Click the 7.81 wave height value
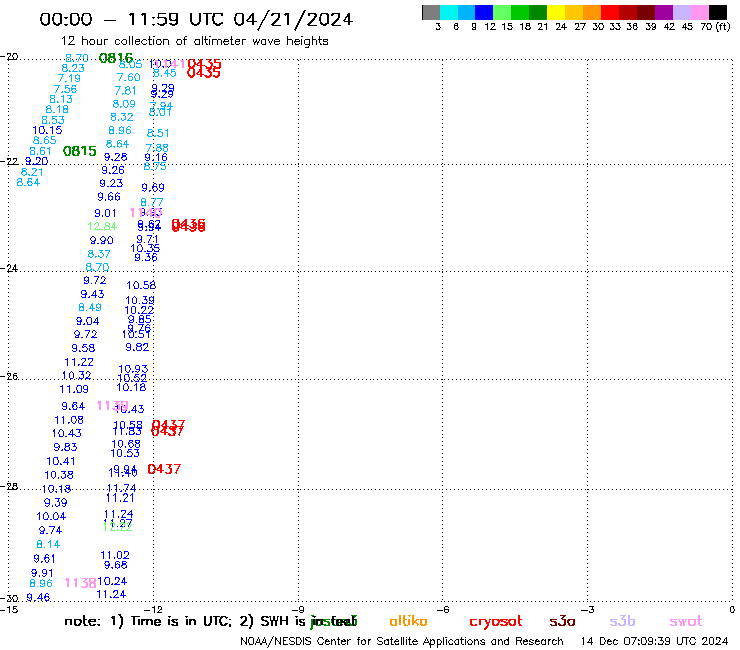 125,91
